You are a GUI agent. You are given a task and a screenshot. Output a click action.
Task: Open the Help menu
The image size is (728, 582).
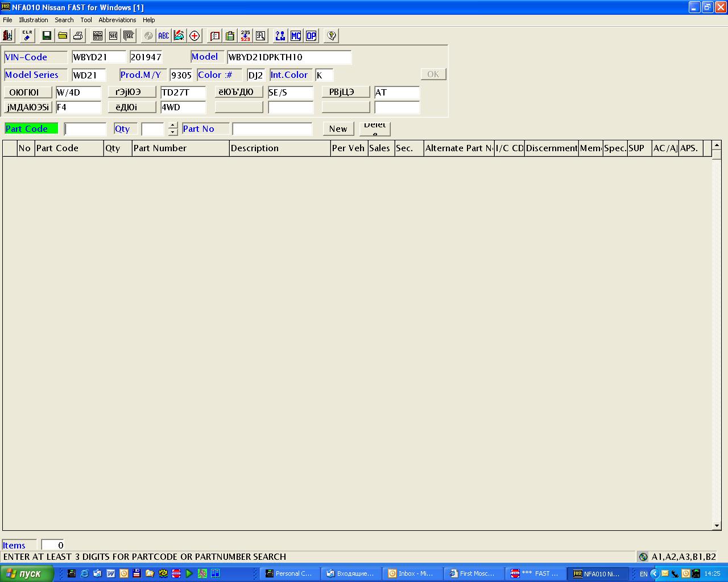click(149, 20)
